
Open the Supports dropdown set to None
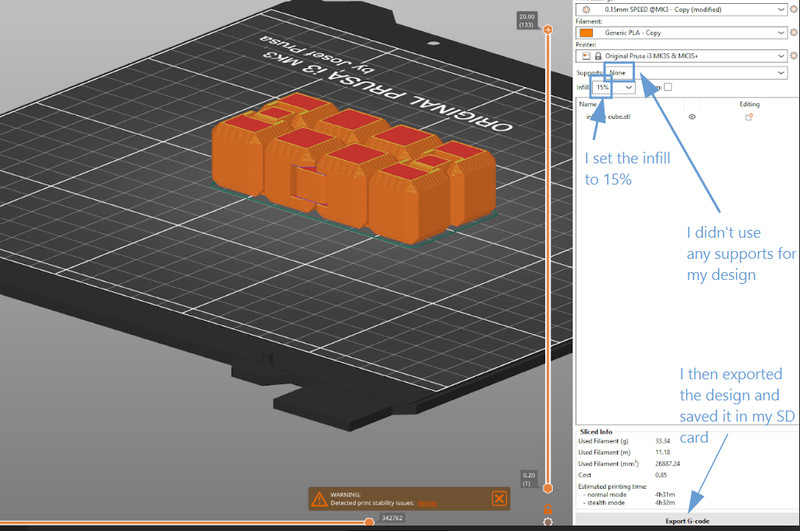tap(696, 73)
